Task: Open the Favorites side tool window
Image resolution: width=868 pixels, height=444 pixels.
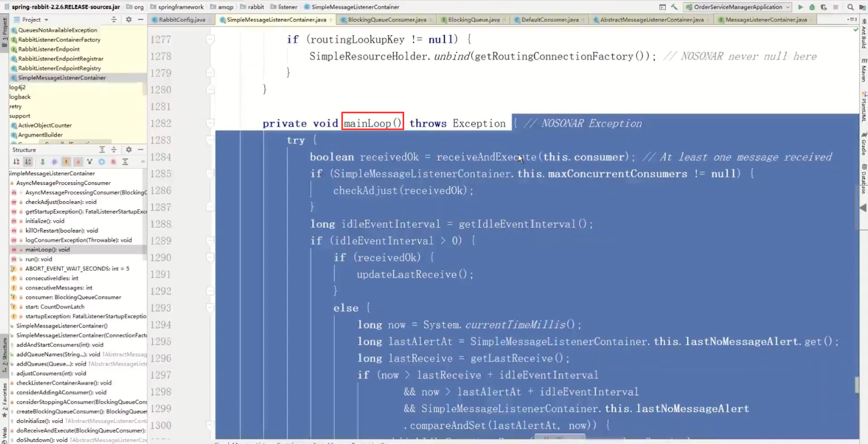Action: coord(4,400)
